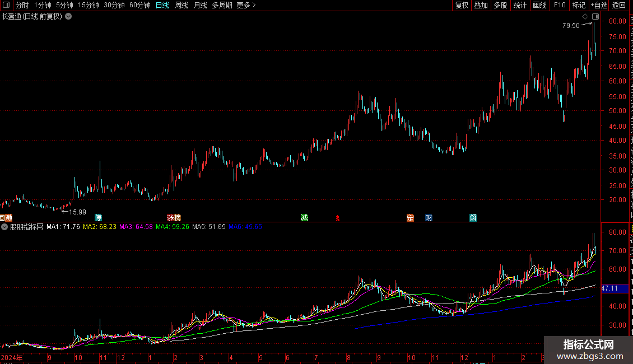Click the 停 suspension marker icon
This screenshot has height=364, width=633.
[x=98, y=218]
